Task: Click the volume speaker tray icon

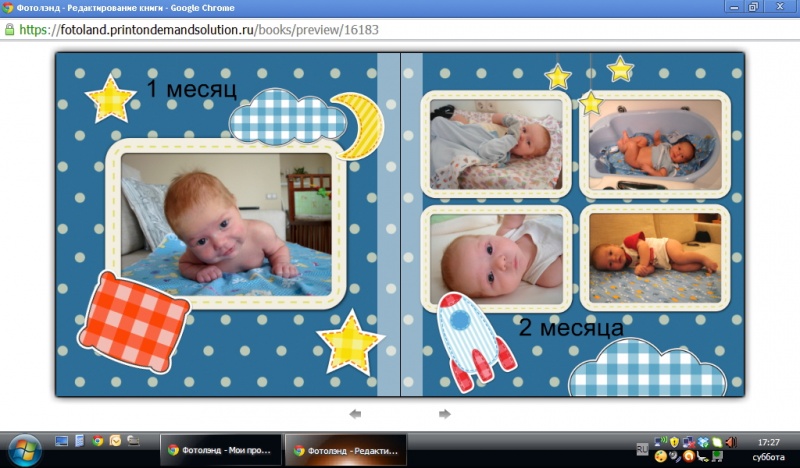Action: (x=731, y=441)
